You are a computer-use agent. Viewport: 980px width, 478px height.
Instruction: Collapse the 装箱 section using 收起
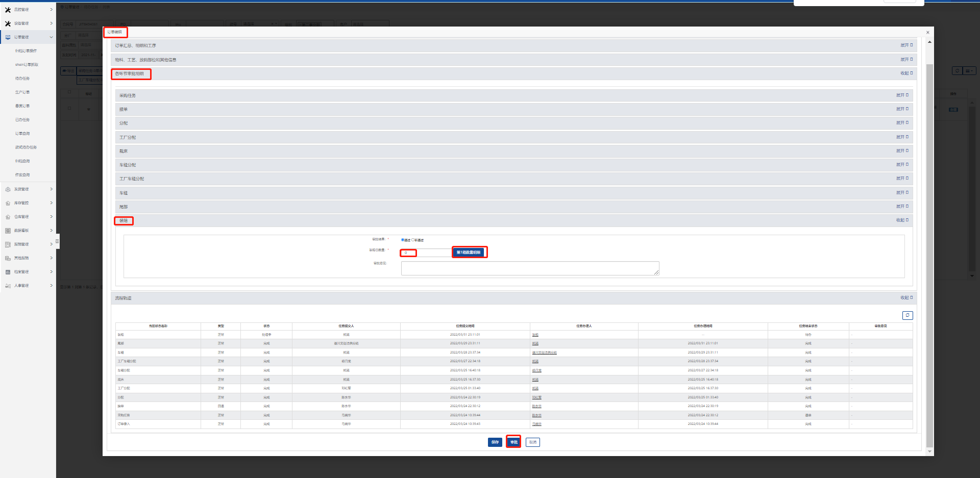tap(902, 220)
